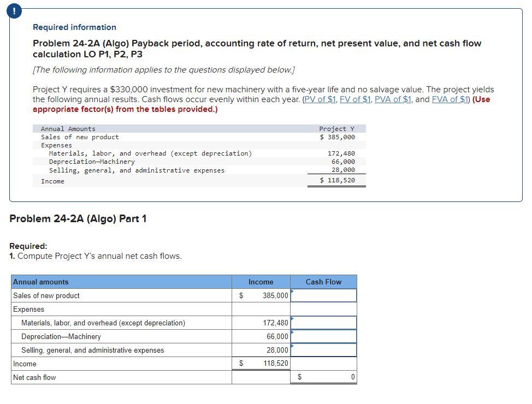The width and height of the screenshot is (532, 404).
Task: Click the 'Income' column header
Action: (261, 282)
